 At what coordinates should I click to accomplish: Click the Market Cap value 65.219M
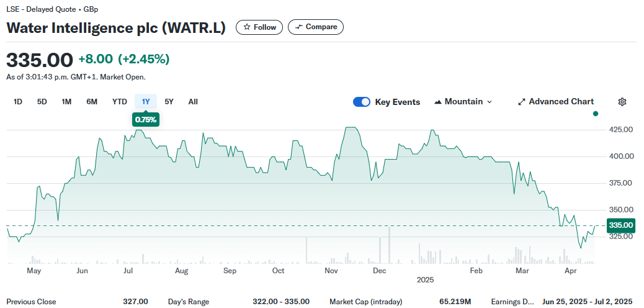click(455, 302)
